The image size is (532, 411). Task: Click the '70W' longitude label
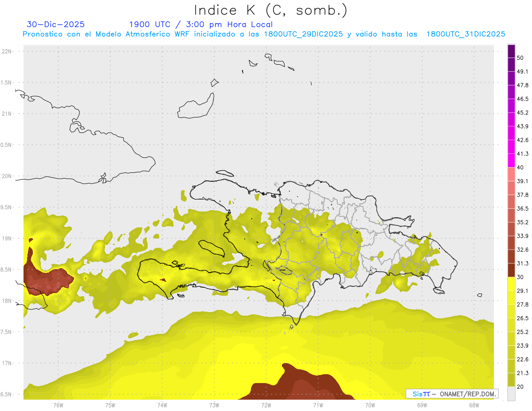pos(370,405)
